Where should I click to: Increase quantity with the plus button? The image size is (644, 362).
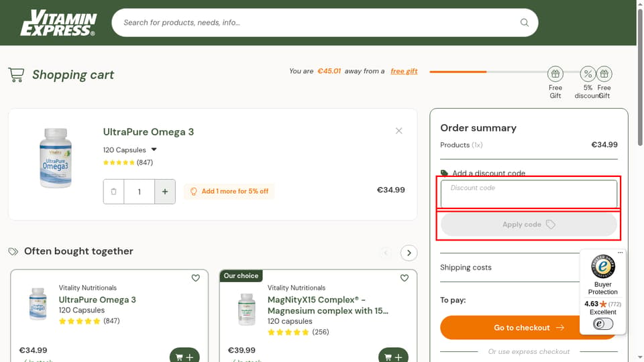pos(165,191)
